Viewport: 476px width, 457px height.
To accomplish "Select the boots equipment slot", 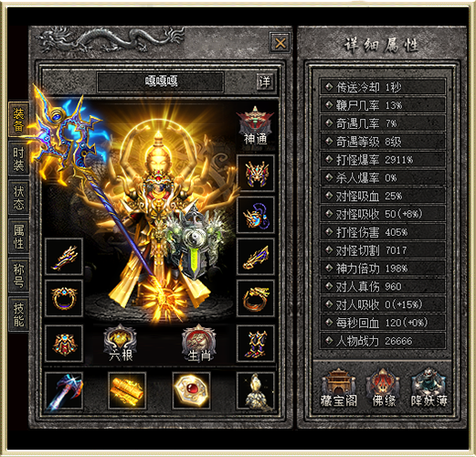I will click(x=256, y=344).
